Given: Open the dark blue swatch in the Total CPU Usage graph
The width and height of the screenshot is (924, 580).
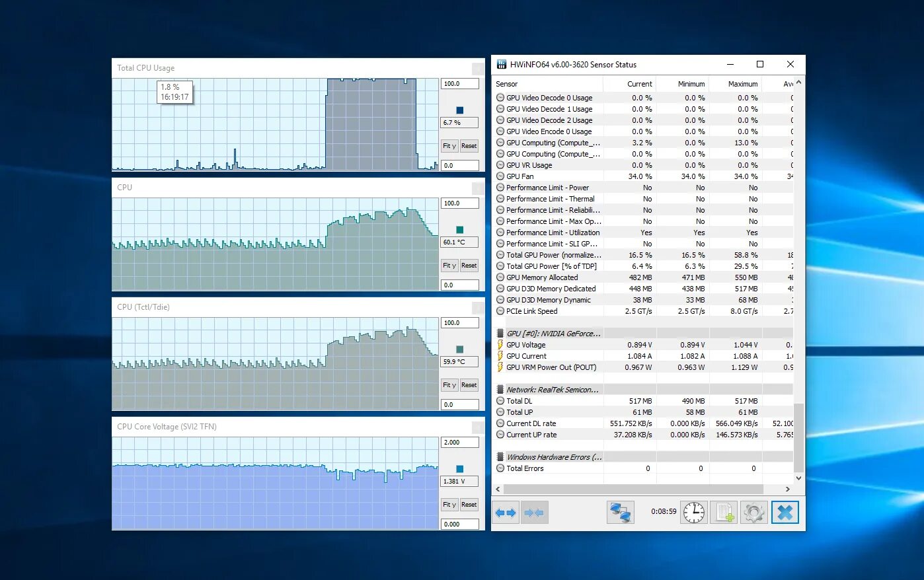Looking at the screenshot, I should click(x=460, y=110).
